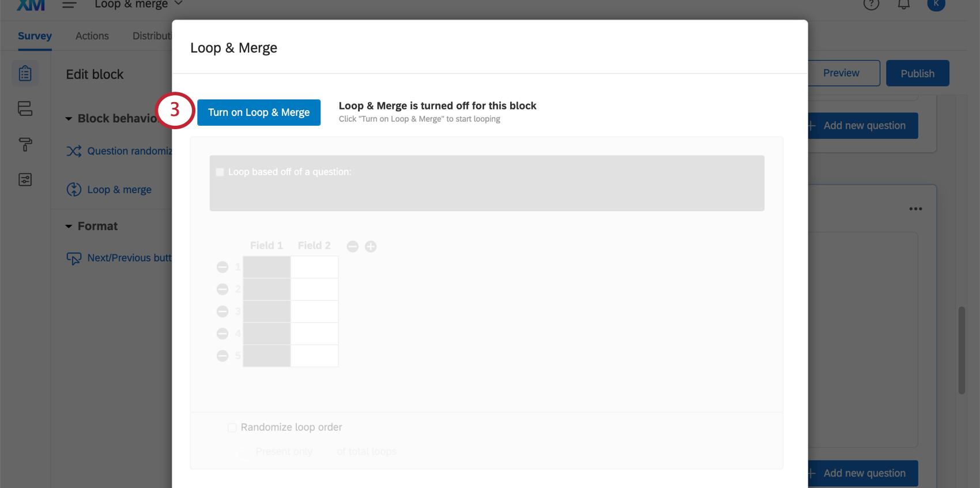Screen dimensions: 980x488
Task: Switch to the Actions tab
Action: [92, 36]
